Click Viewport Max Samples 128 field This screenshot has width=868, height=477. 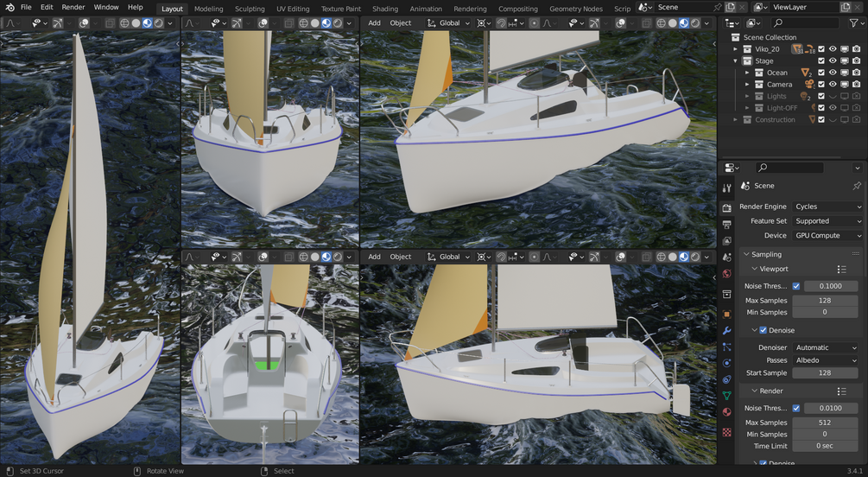825,301
